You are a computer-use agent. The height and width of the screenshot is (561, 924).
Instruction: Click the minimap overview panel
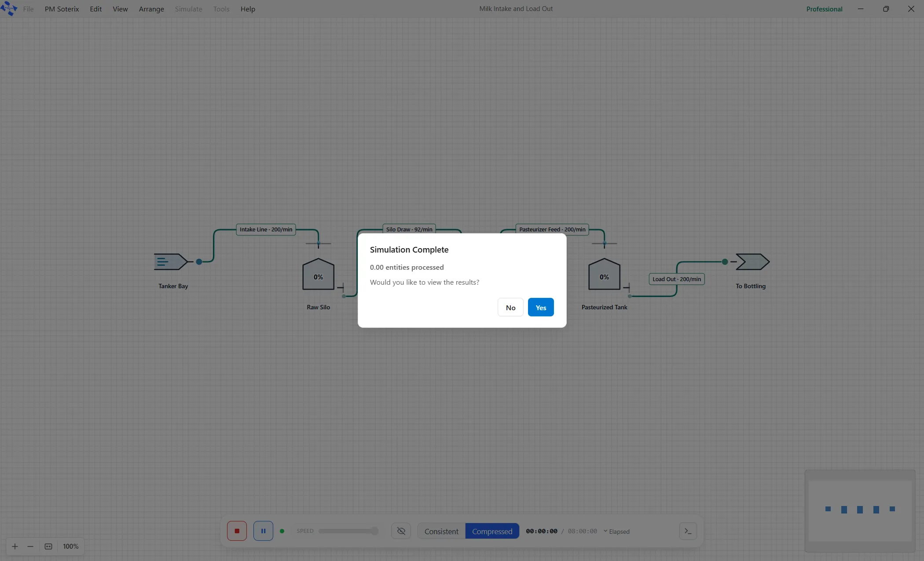(860, 510)
